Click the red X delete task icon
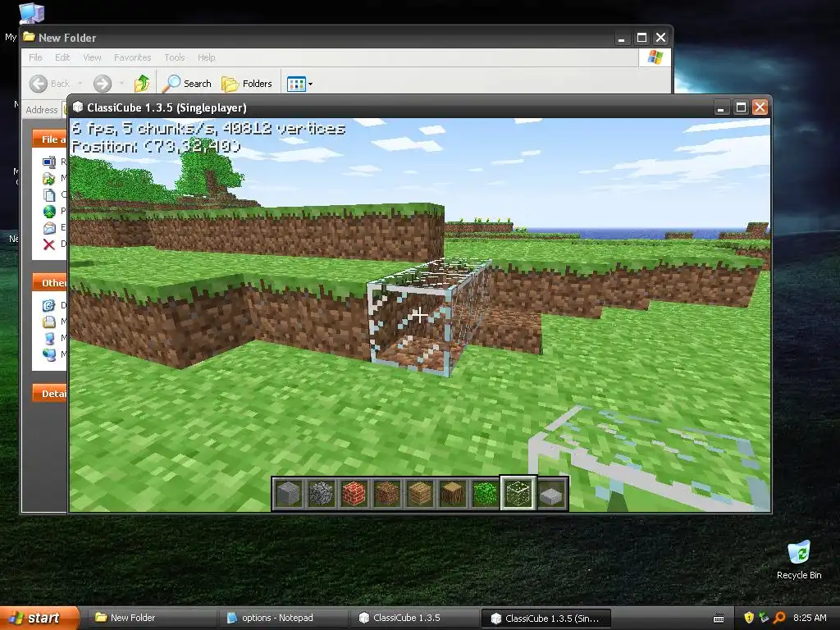 [x=48, y=244]
